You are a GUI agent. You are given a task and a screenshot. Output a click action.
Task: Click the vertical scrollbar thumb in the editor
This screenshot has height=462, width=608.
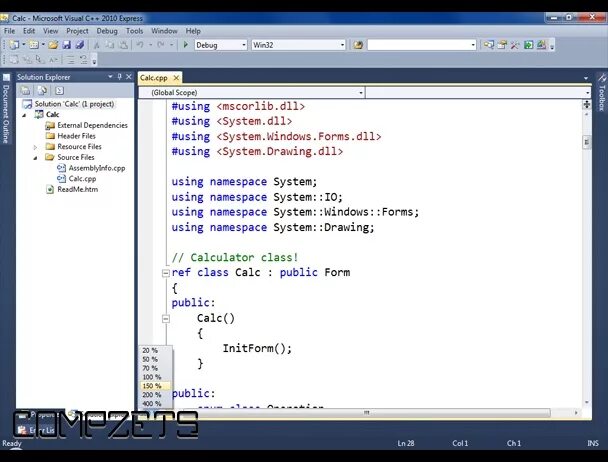(587, 142)
